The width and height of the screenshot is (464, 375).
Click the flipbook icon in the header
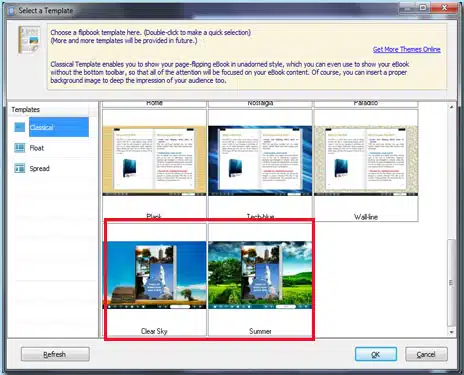[x=29, y=40]
